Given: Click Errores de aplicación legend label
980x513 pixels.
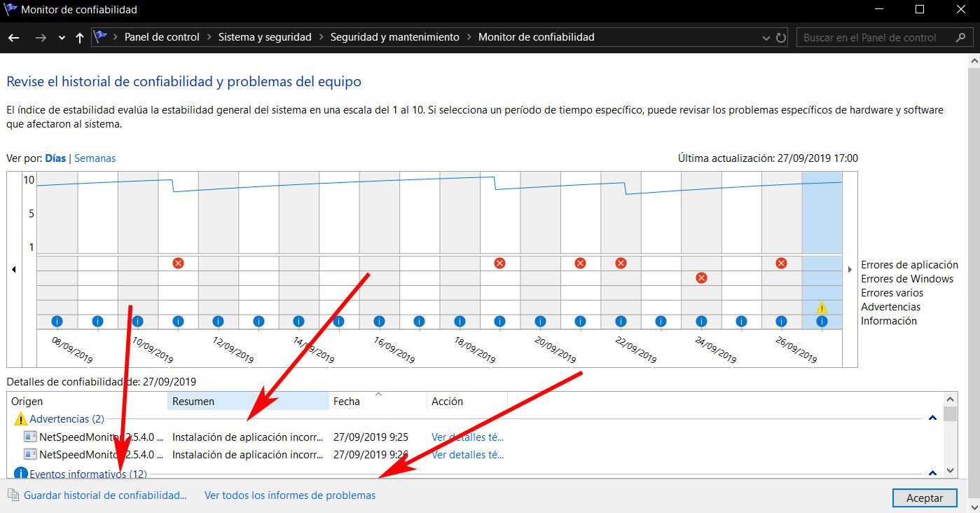Looking at the screenshot, I should [x=909, y=265].
